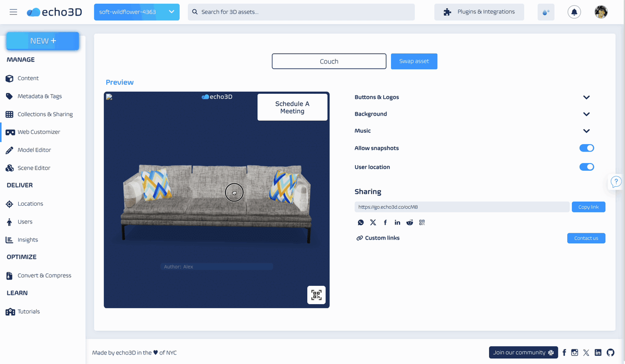Viewport: 625px width, 364px height.
Task: Open the soft-wildflower-4363 project dropdown
Action: tap(136, 11)
